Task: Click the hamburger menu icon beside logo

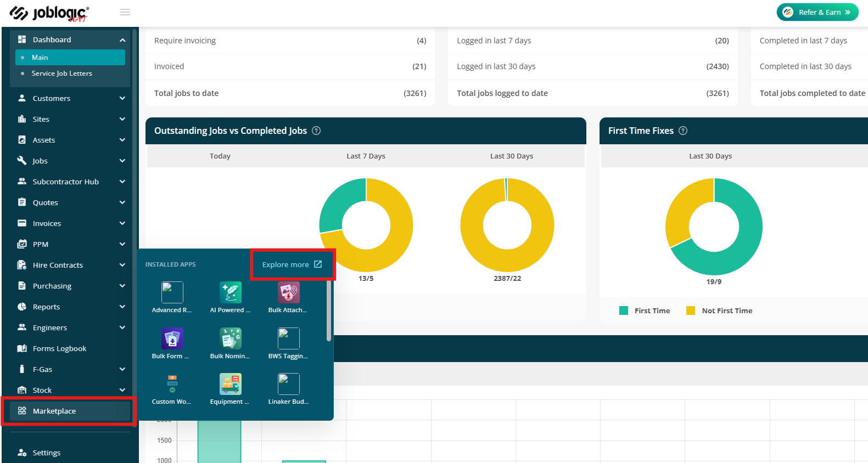Action: 125,12
